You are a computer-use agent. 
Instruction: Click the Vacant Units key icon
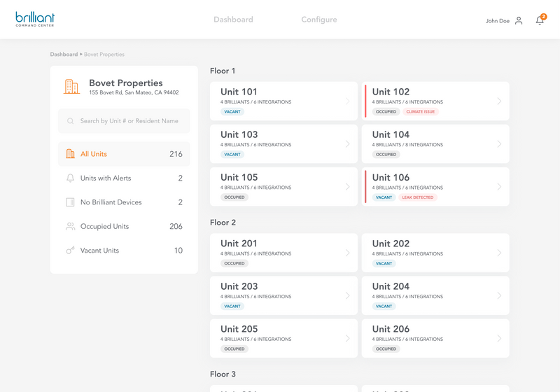coord(70,251)
